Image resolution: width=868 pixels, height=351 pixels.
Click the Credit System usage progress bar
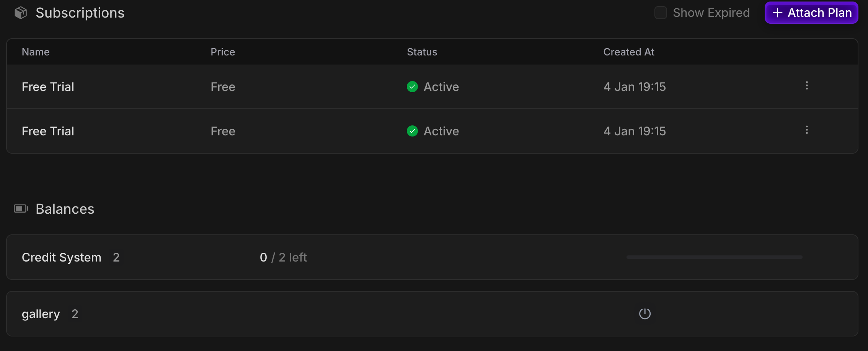(714, 257)
